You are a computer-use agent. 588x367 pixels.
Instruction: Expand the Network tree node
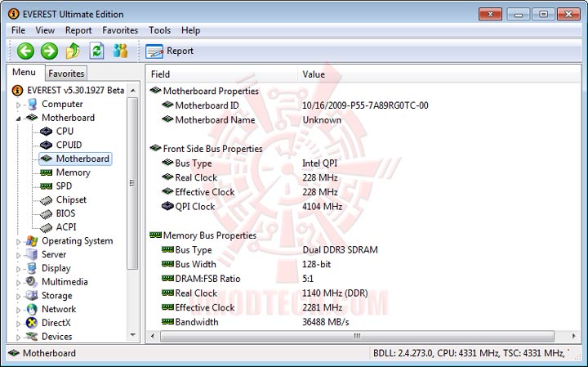point(18,310)
